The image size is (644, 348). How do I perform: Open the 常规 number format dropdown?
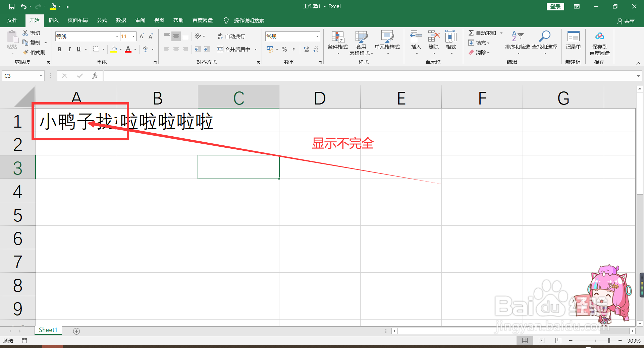point(317,36)
